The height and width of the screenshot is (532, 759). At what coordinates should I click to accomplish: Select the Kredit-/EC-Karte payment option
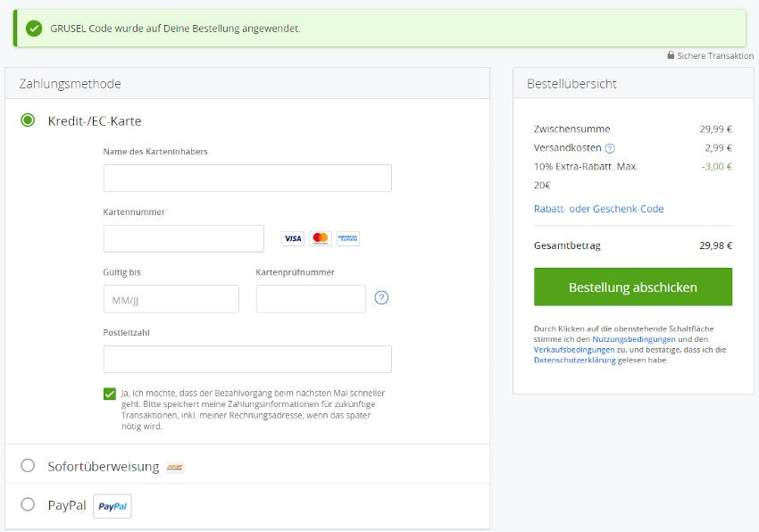[x=26, y=121]
